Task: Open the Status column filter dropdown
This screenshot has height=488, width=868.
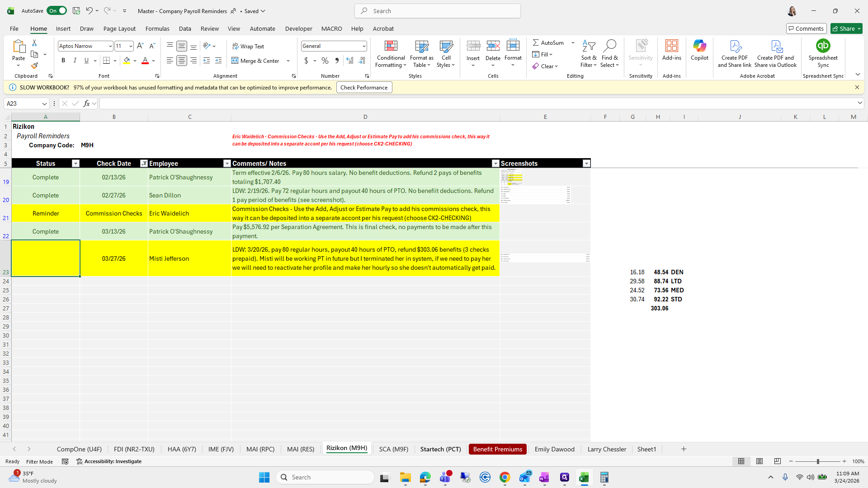Action: click(x=75, y=164)
